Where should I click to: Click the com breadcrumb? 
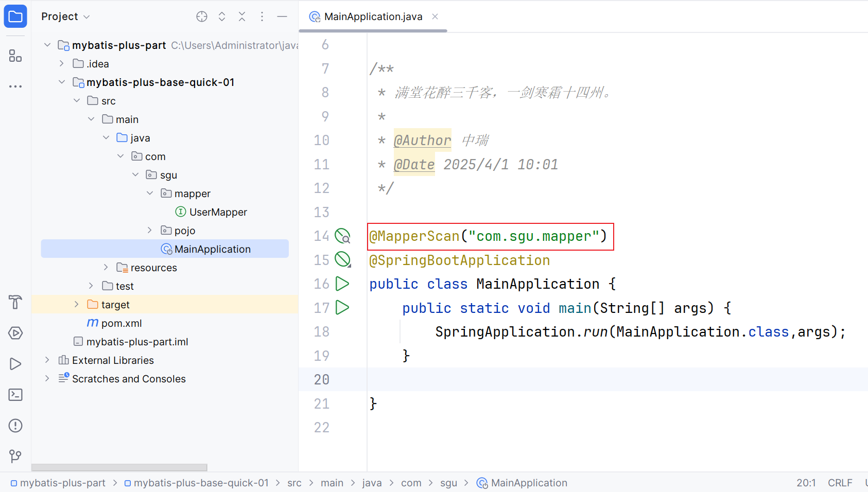click(x=411, y=483)
